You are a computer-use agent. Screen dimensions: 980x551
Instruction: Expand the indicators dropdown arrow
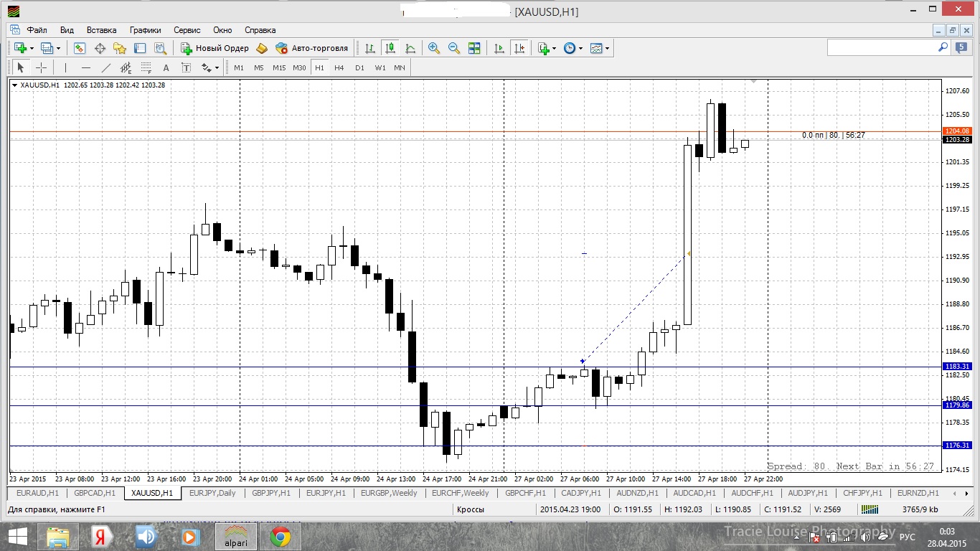555,49
